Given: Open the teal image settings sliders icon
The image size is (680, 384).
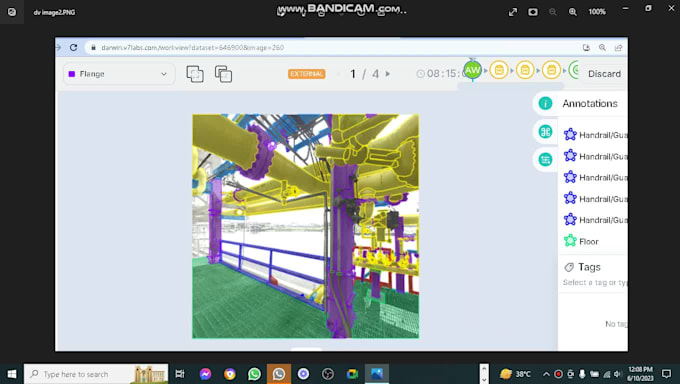Looking at the screenshot, I should point(545,159).
